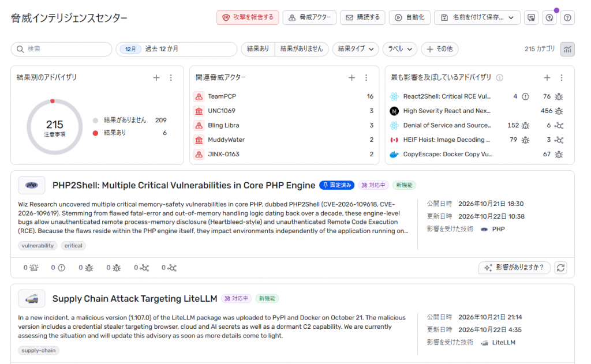Open the help question mark icon
Screen dimensions: 591x364
567,18
